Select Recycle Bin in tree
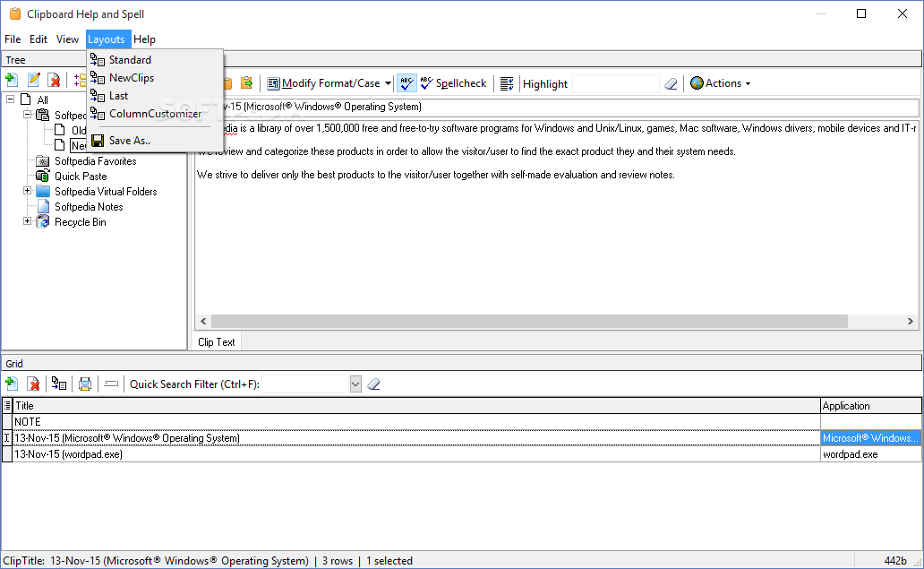The height and width of the screenshot is (569, 924). tap(81, 222)
